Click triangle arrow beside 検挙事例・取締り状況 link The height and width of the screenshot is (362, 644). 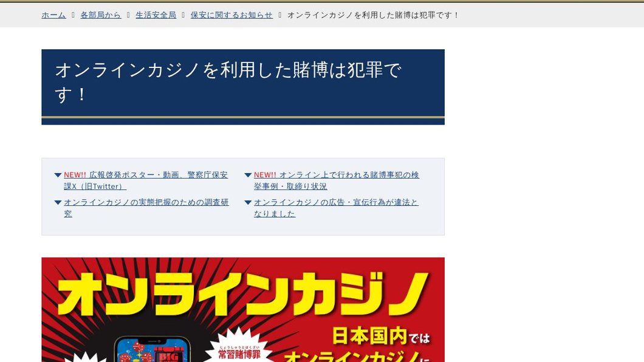point(248,176)
